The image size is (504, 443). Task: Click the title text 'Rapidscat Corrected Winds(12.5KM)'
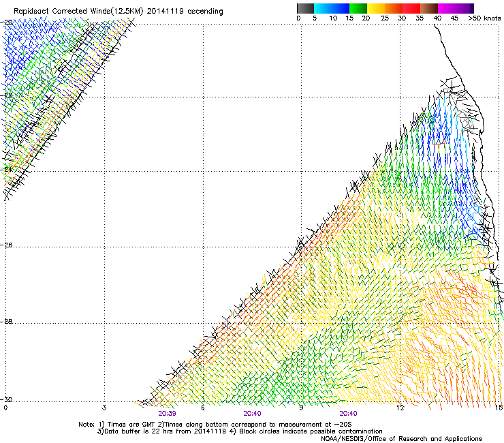78,12
